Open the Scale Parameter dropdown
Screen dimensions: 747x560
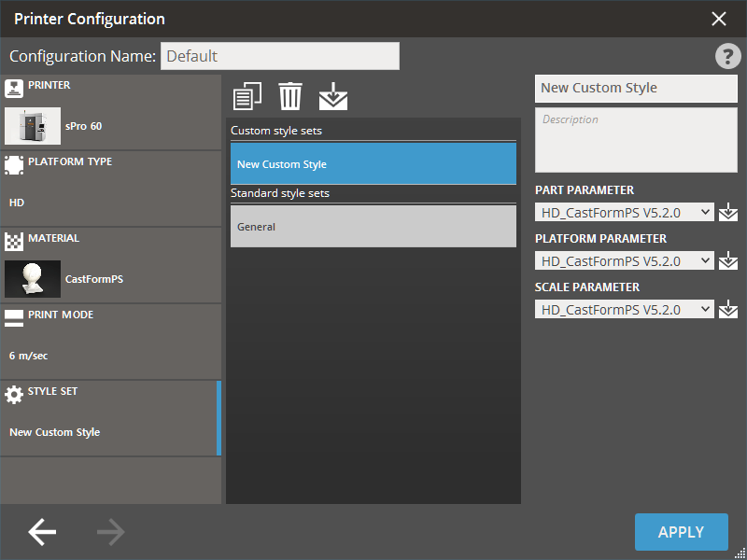624,310
